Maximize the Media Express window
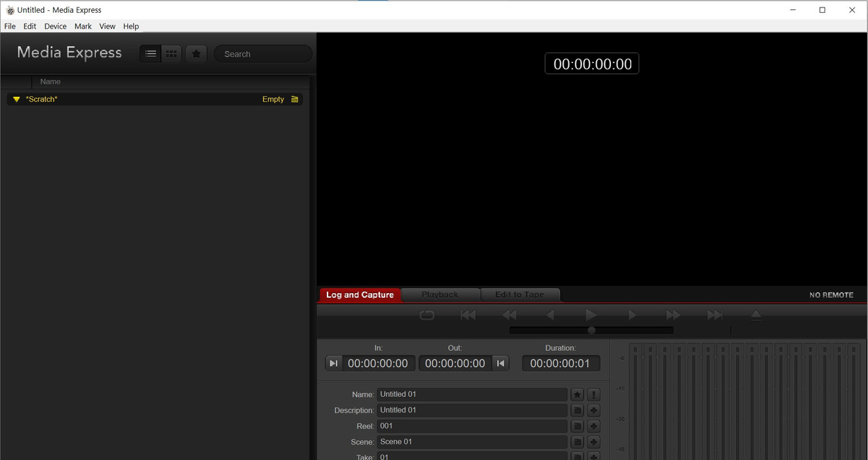The image size is (868, 460). tap(822, 10)
